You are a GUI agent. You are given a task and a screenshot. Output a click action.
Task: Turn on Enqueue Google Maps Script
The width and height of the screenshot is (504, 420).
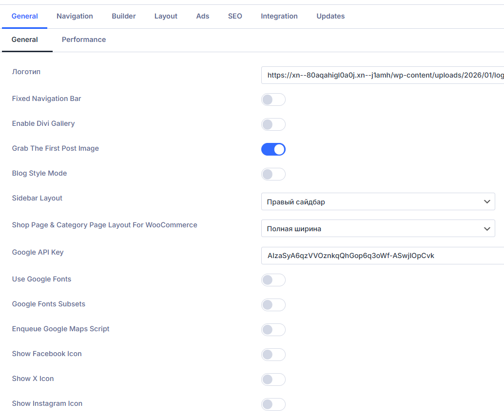pyautogui.click(x=273, y=330)
